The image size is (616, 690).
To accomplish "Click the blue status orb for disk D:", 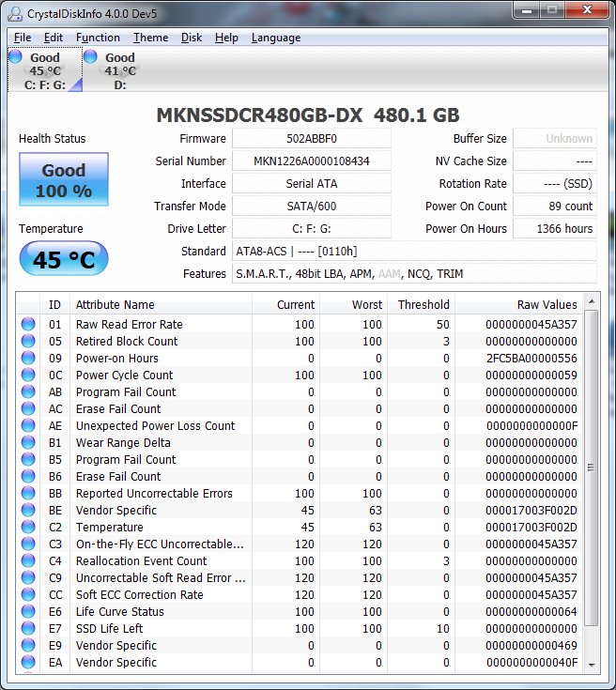I will click(x=90, y=56).
